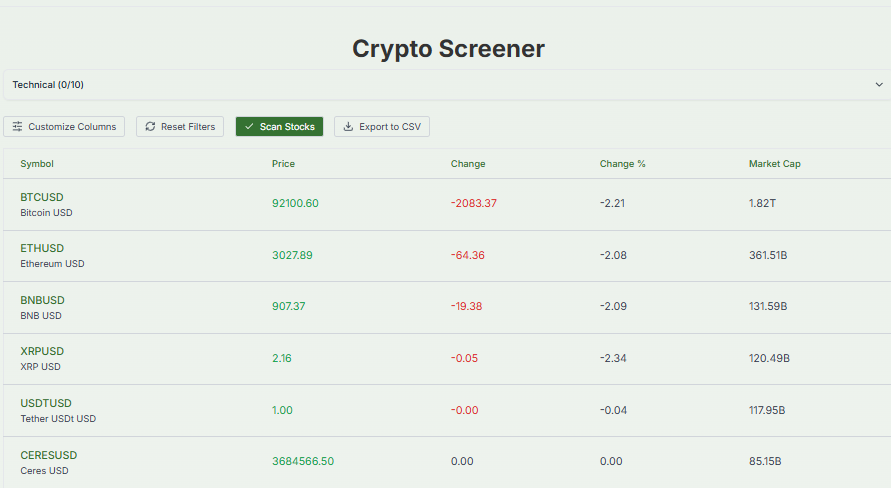Image resolution: width=891 pixels, height=488 pixels.
Task: Select the Bitcoin USD name text
Action: (x=47, y=212)
